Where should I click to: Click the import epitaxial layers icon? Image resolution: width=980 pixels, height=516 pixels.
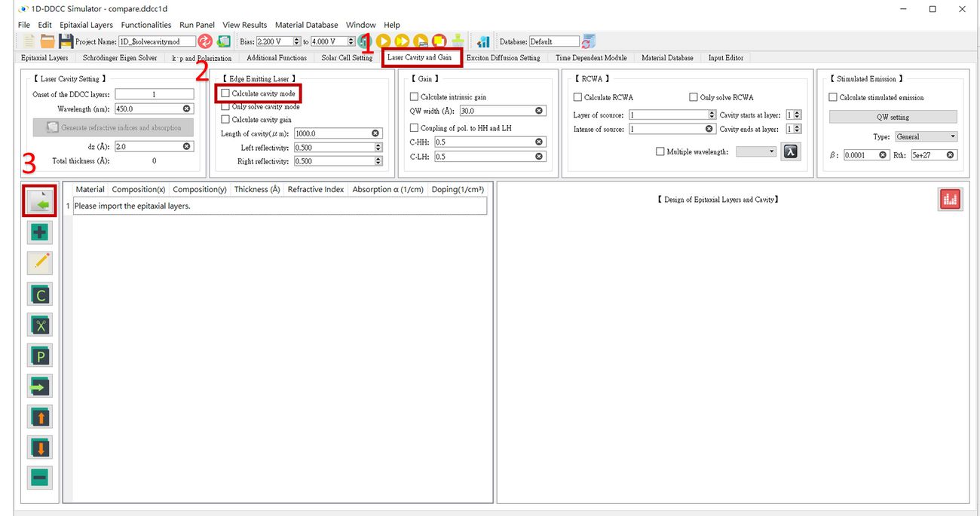pos(39,203)
